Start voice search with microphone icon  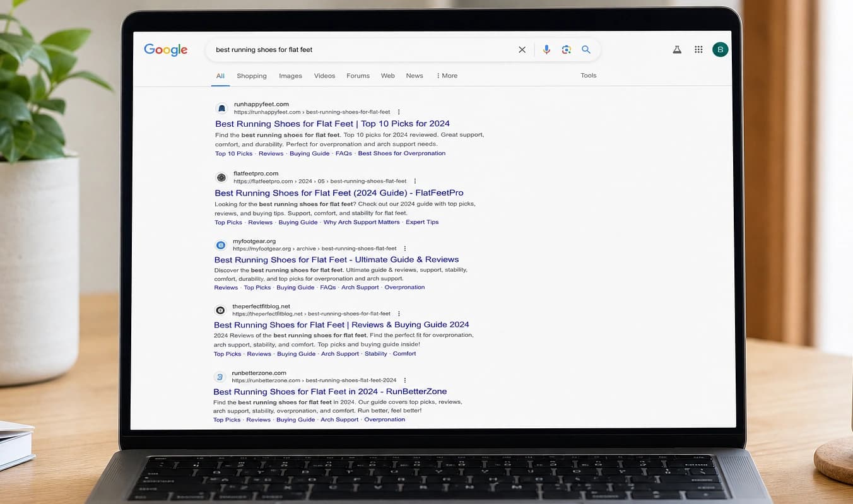[x=546, y=49]
